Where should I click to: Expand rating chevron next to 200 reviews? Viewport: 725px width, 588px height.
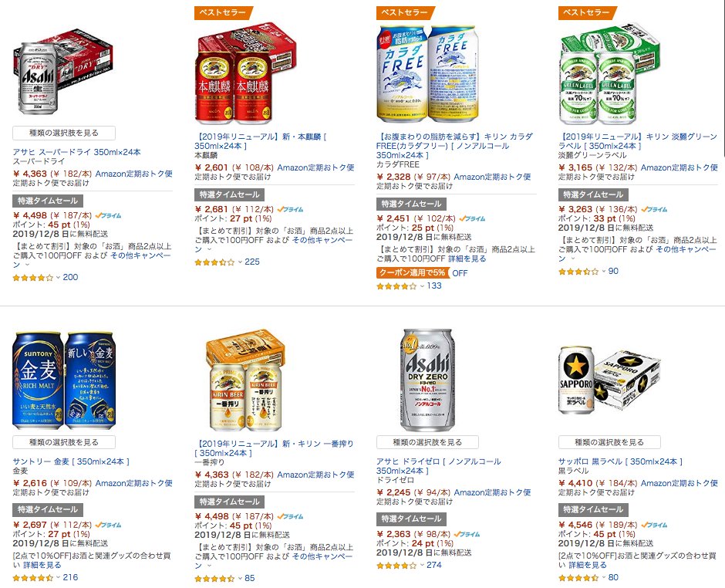pyautogui.click(x=59, y=278)
